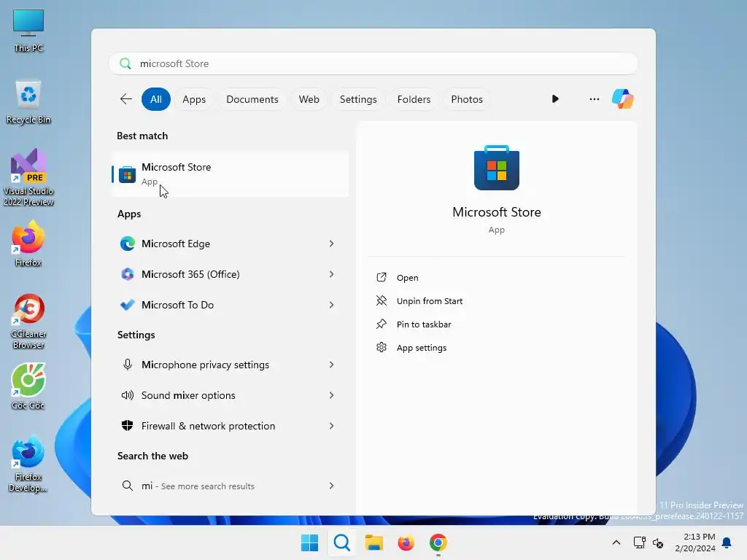Click Open in the preview pane
The image size is (747, 560).
[407, 278]
